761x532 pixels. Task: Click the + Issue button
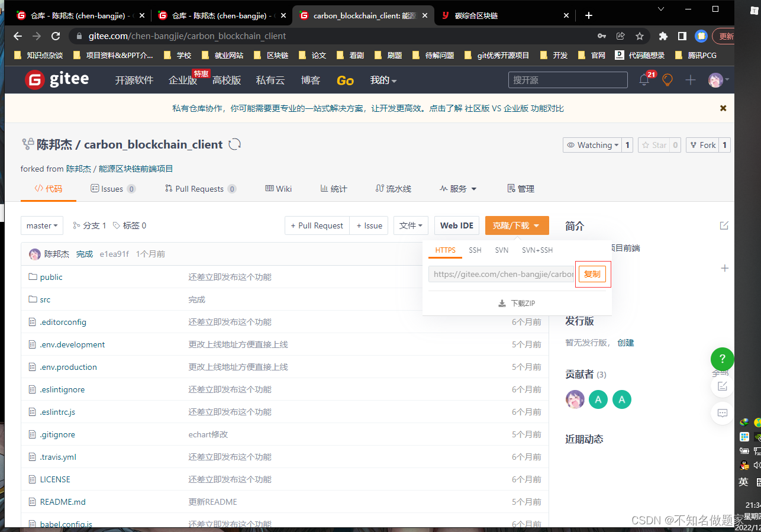click(369, 225)
